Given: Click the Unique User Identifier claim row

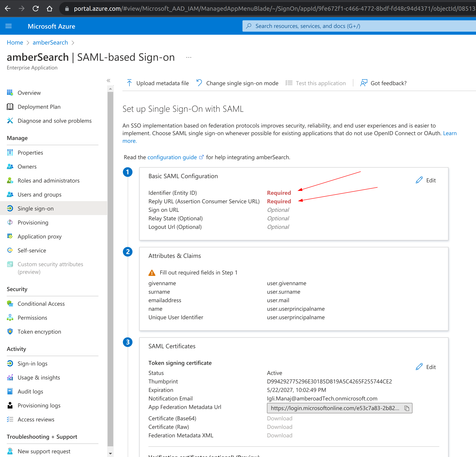Looking at the screenshot, I should [x=236, y=317].
